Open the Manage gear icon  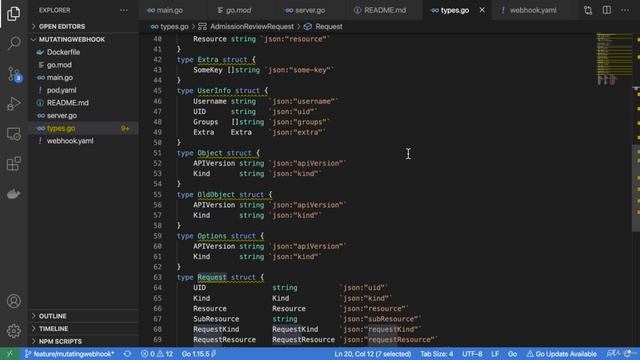(13, 331)
